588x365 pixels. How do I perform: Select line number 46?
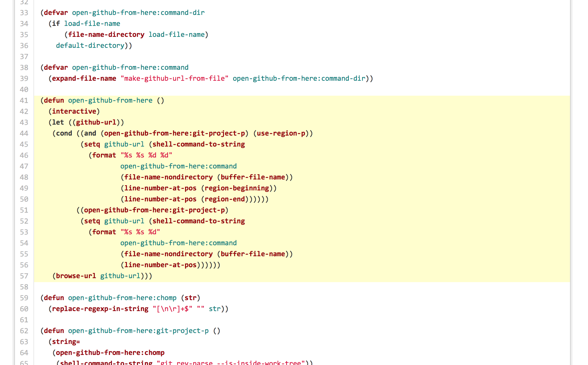click(x=24, y=155)
